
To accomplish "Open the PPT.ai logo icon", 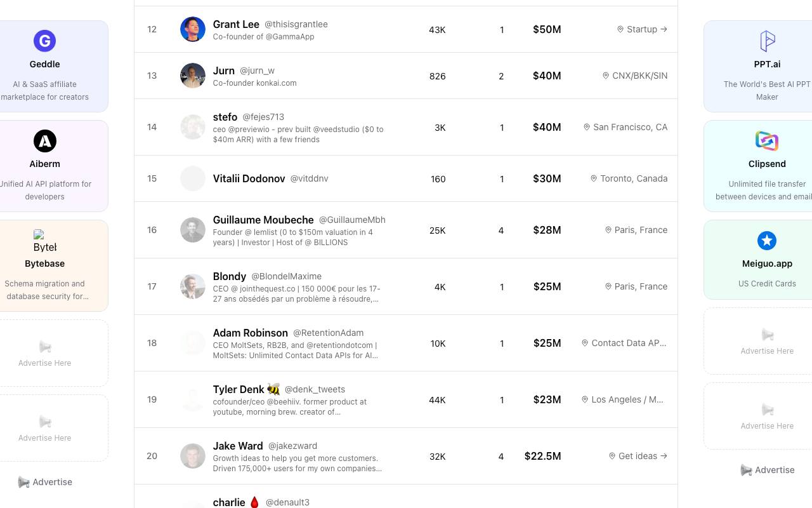I will click(767, 41).
